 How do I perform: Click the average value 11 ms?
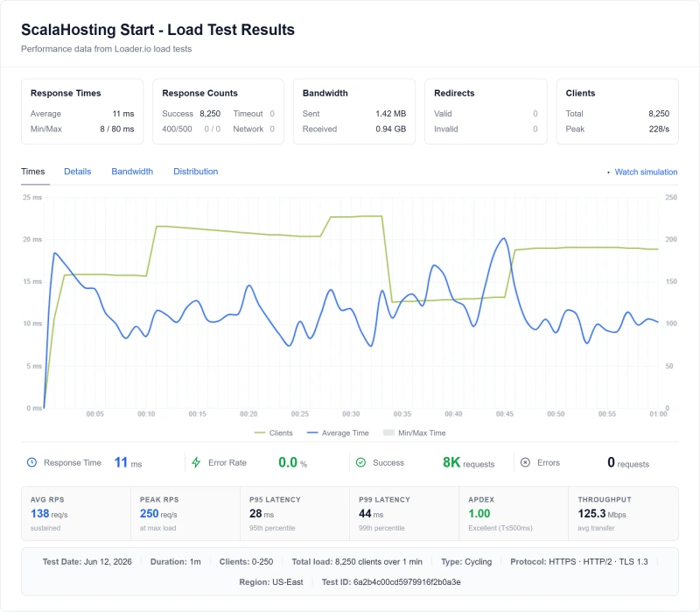coord(123,114)
